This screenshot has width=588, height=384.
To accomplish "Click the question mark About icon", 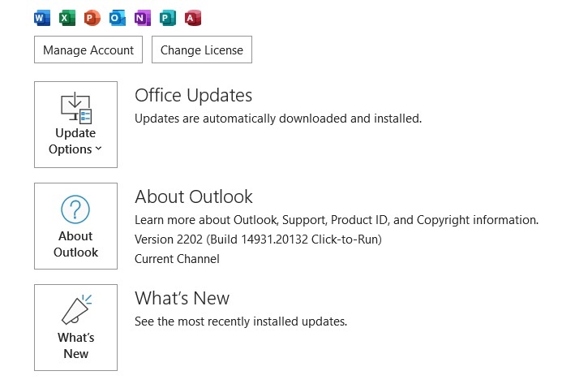I will 75,209.
